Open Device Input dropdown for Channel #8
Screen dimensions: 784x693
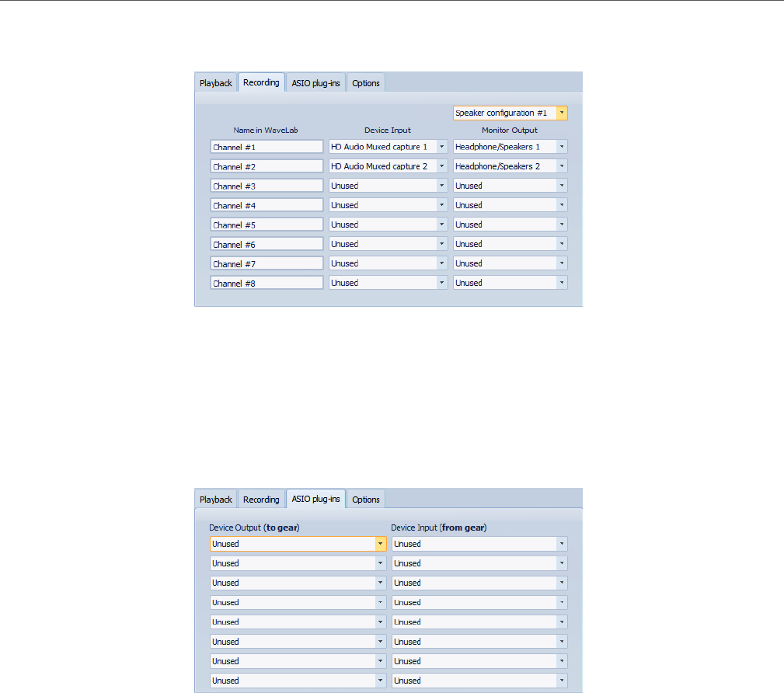(x=388, y=283)
